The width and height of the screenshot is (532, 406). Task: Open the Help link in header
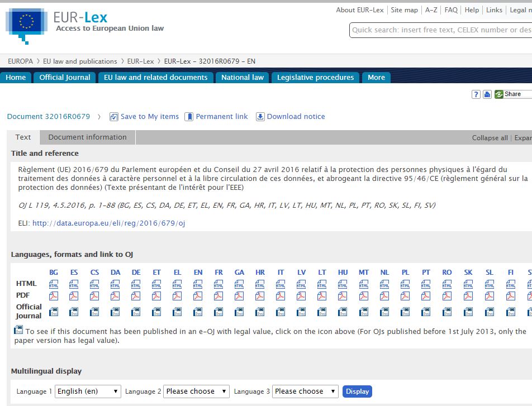coord(472,10)
